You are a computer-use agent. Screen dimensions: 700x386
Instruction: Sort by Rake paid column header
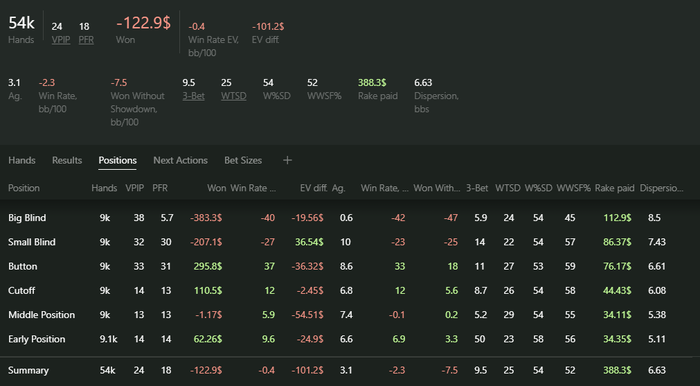point(614,188)
